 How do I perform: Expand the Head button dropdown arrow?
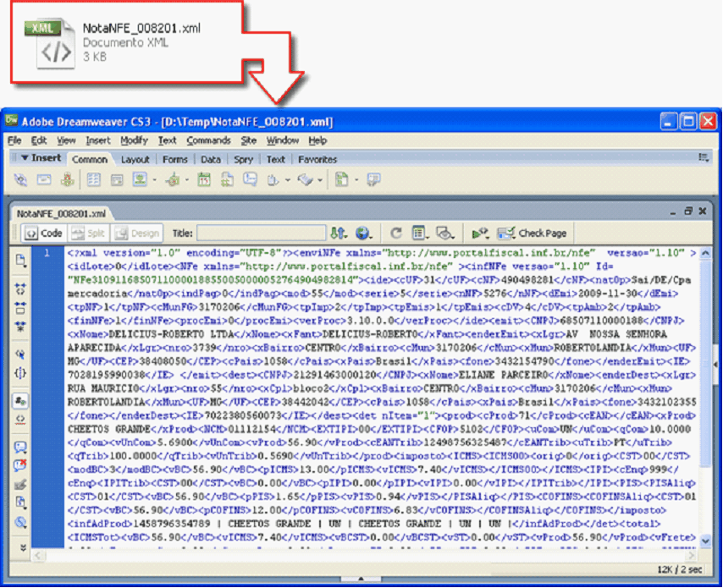coord(288,179)
